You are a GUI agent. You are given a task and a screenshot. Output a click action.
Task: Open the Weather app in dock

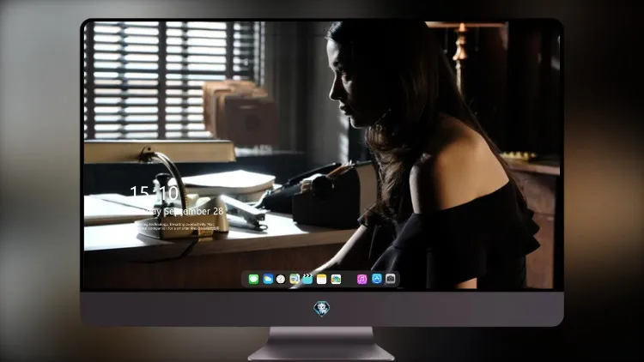pyautogui.click(x=268, y=279)
